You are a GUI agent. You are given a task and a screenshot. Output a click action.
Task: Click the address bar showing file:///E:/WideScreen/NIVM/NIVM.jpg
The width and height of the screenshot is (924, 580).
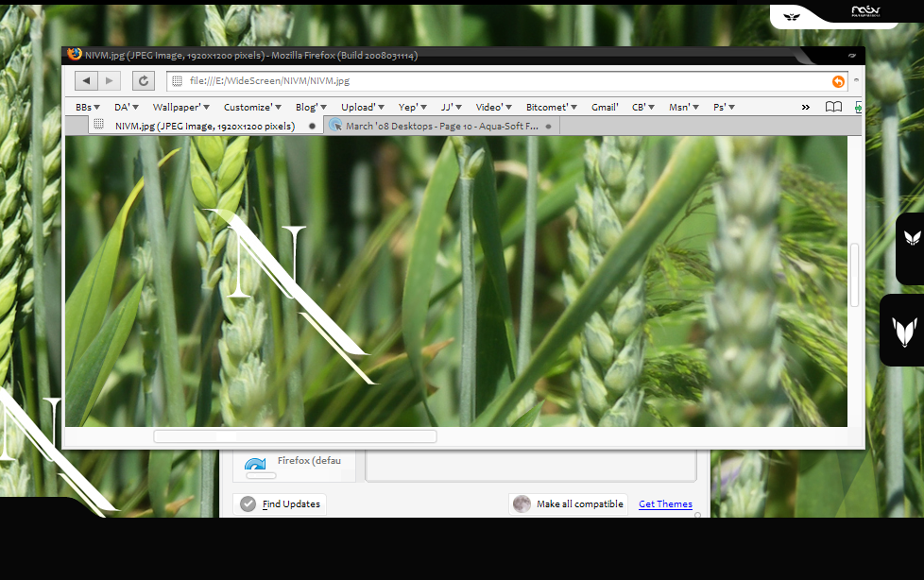(506, 80)
